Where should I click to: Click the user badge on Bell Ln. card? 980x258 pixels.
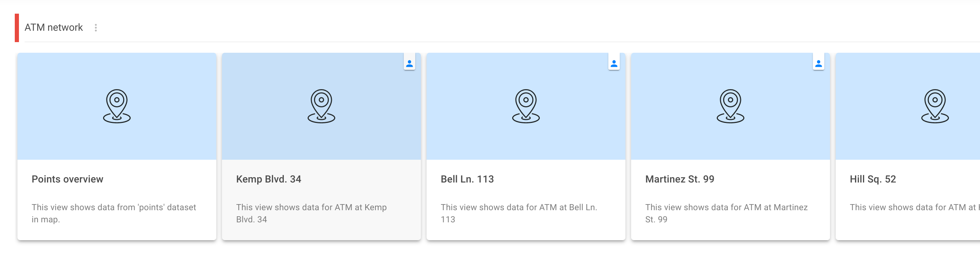pos(614,63)
